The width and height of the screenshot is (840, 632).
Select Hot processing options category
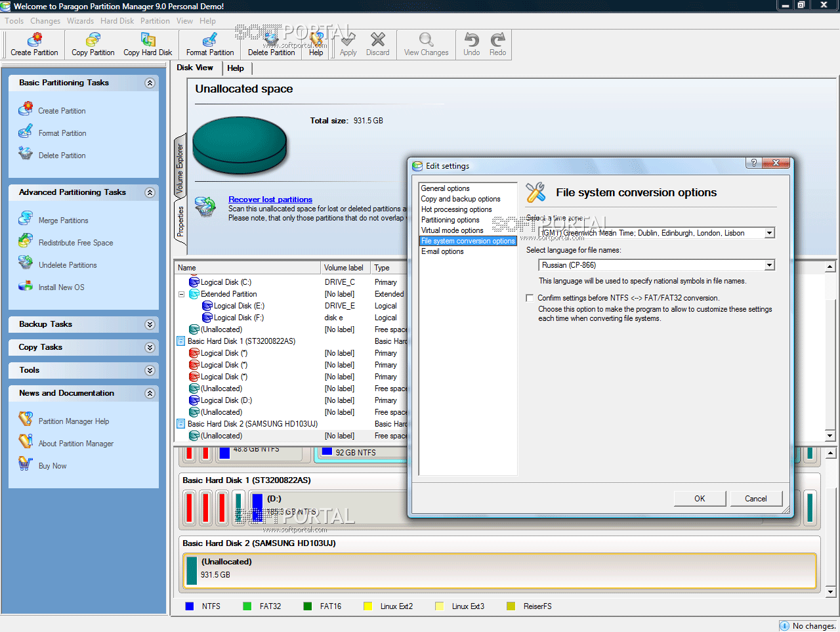pyautogui.click(x=457, y=209)
